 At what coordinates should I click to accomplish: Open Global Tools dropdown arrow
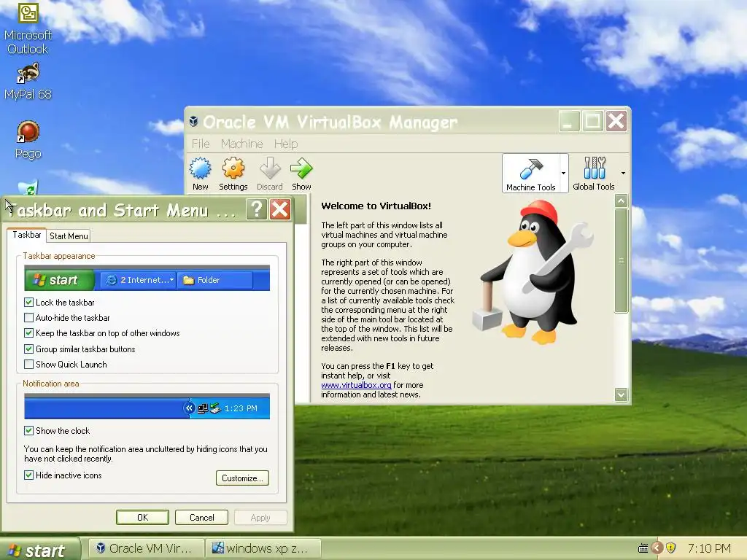(623, 173)
